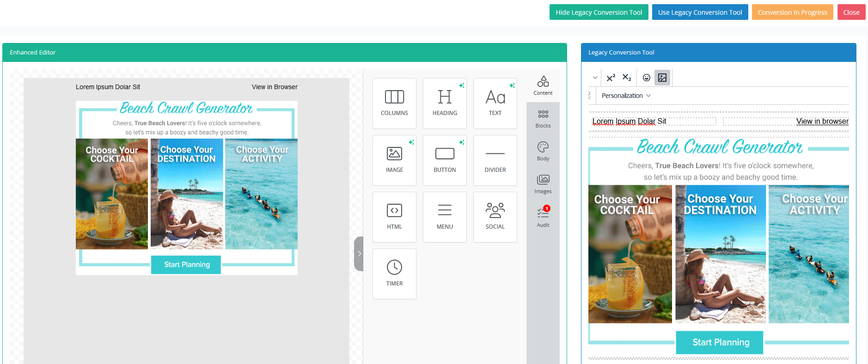Select Choose Your Activity image in Legacy tool
Image resolution: width=868 pixels, height=364 pixels.
click(x=809, y=254)
